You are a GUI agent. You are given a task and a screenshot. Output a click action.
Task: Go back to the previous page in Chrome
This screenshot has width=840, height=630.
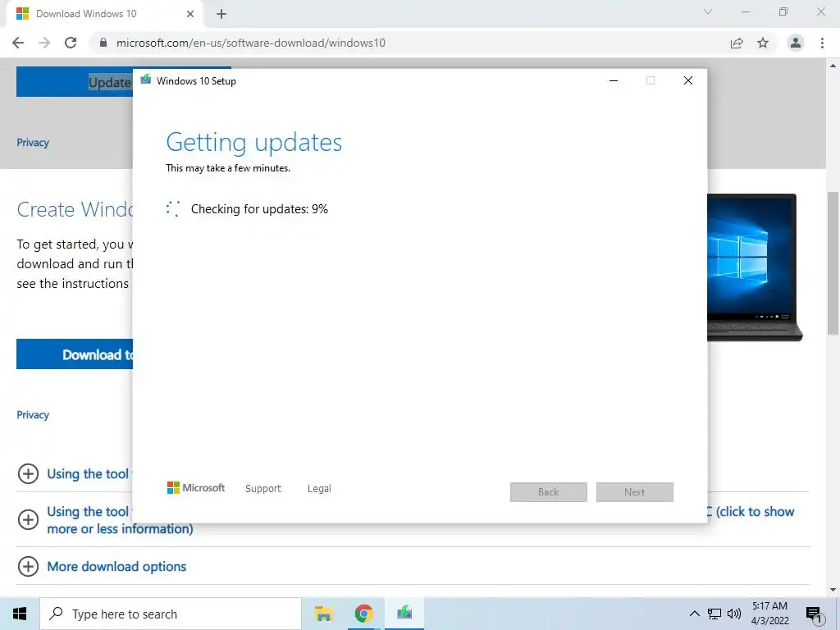click(x=18, y=43)
